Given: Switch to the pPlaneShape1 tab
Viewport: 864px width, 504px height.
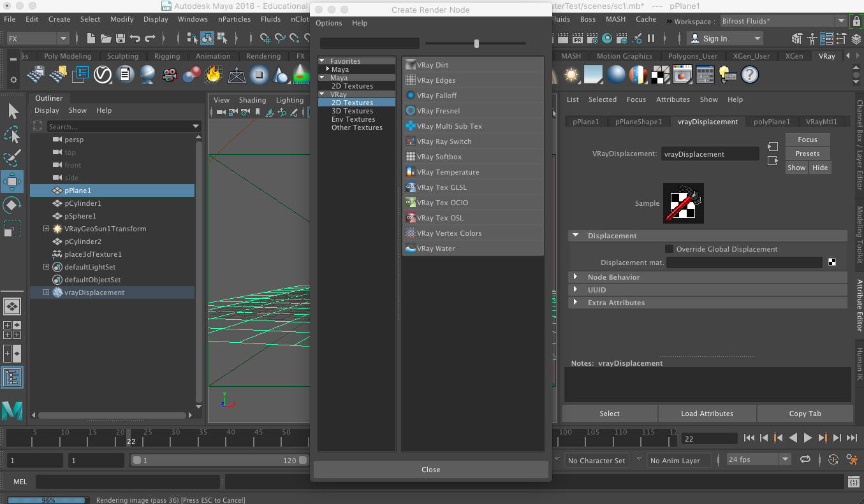Looking at the screenshot, I should pyautogui.click(x=638, y=122).
